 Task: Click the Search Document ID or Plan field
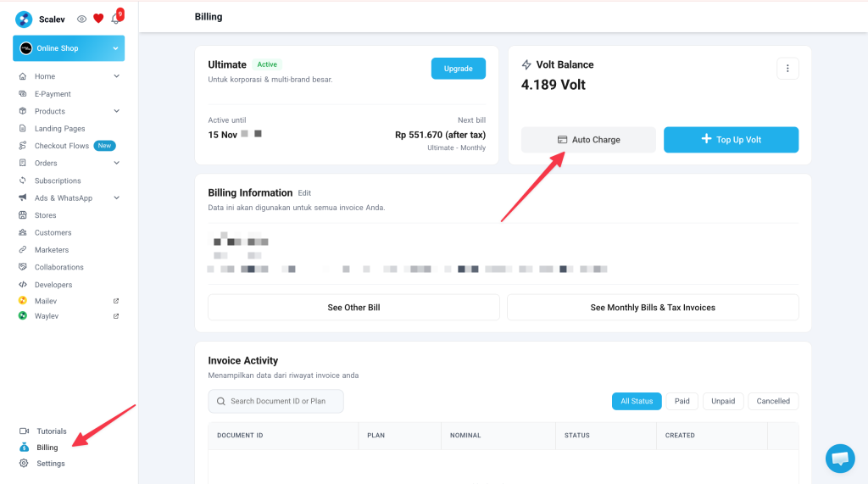(275, 401)
